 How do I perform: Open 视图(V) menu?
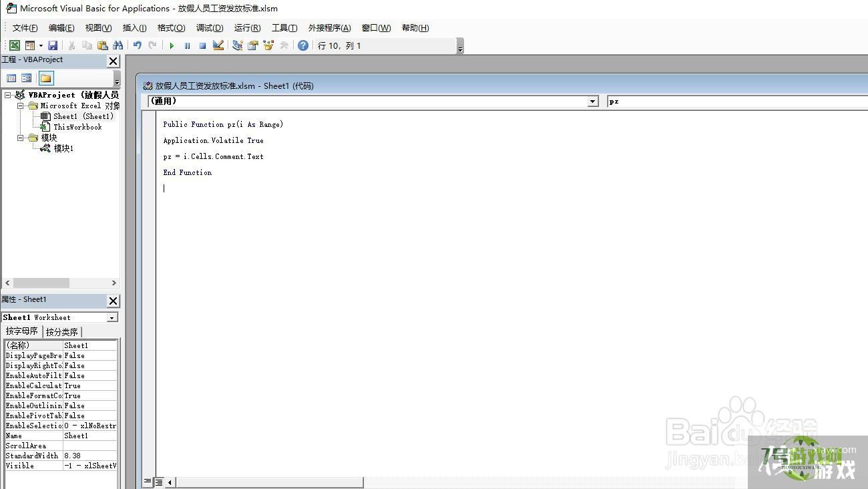98,27
